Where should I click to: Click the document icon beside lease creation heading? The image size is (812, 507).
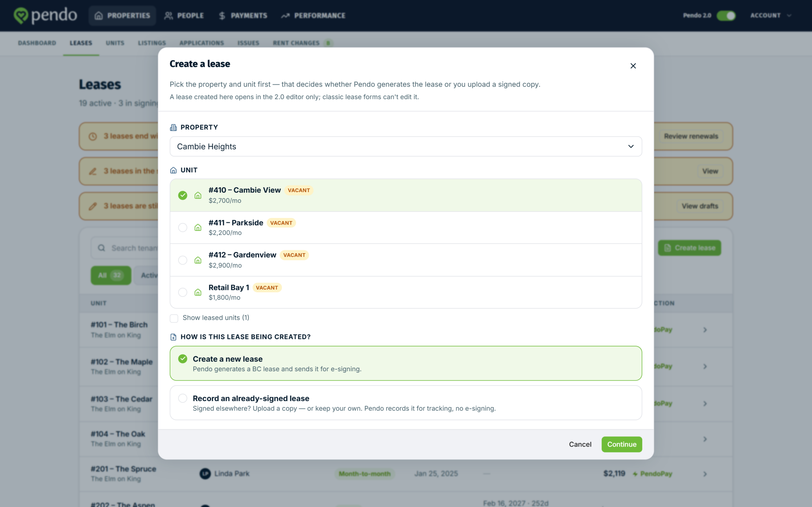tap(174, 337)
